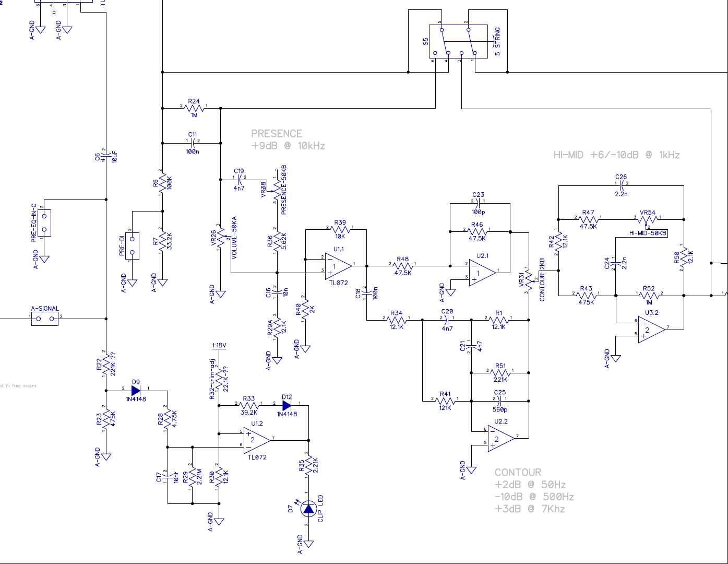Screen dimensions: 728x564
Task: Select capacitor C11 100n
Action: coord(193,143)
